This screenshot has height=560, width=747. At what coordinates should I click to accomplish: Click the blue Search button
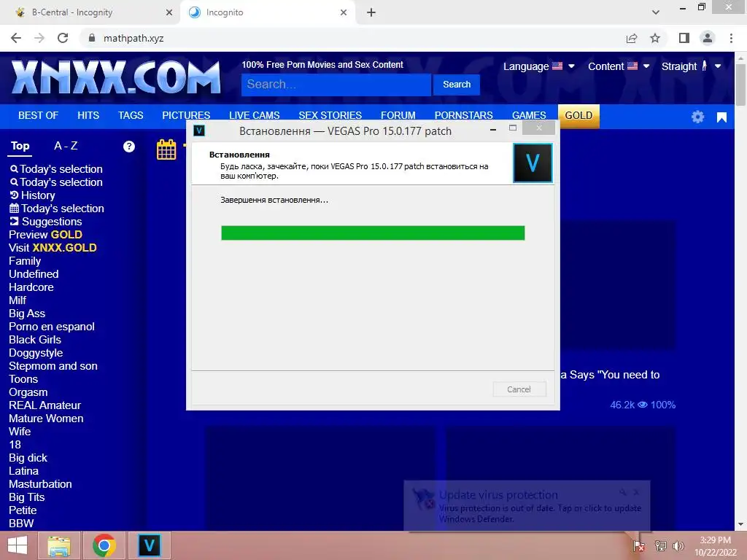[x=457, y=85]
